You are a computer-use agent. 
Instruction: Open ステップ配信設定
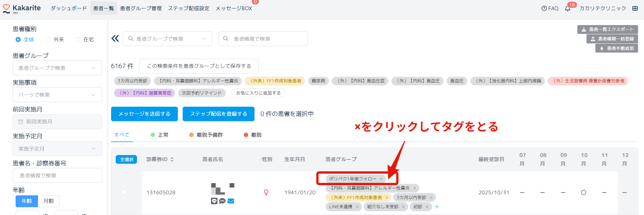coord(189,8)
